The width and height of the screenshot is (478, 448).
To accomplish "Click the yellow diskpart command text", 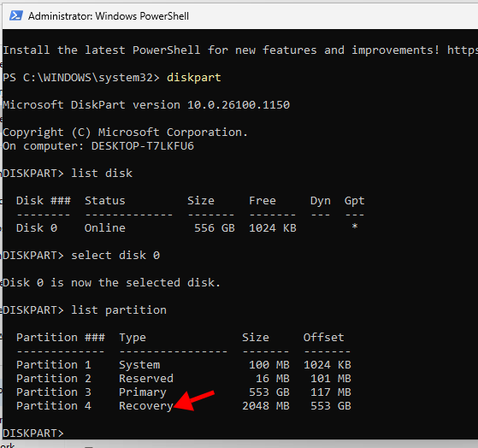I will [193, 78].
